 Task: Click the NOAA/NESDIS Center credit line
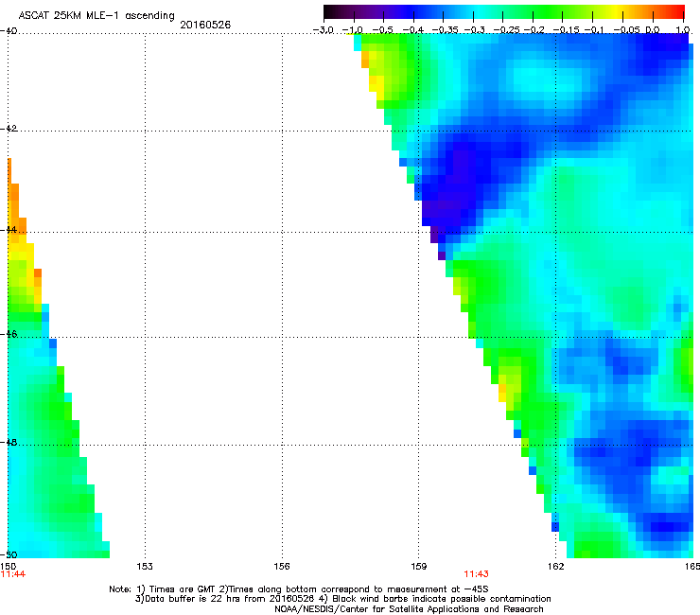409,609
